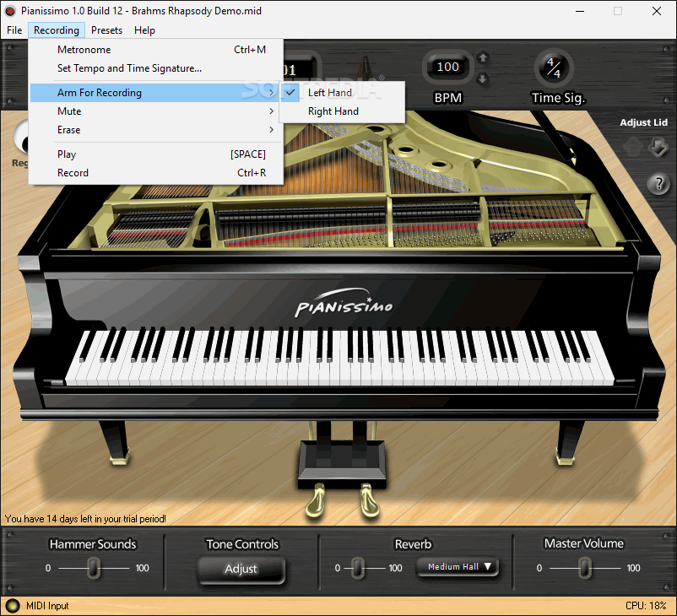
Task: Click the BPM decrease arrow
Action: pos(483,78)
